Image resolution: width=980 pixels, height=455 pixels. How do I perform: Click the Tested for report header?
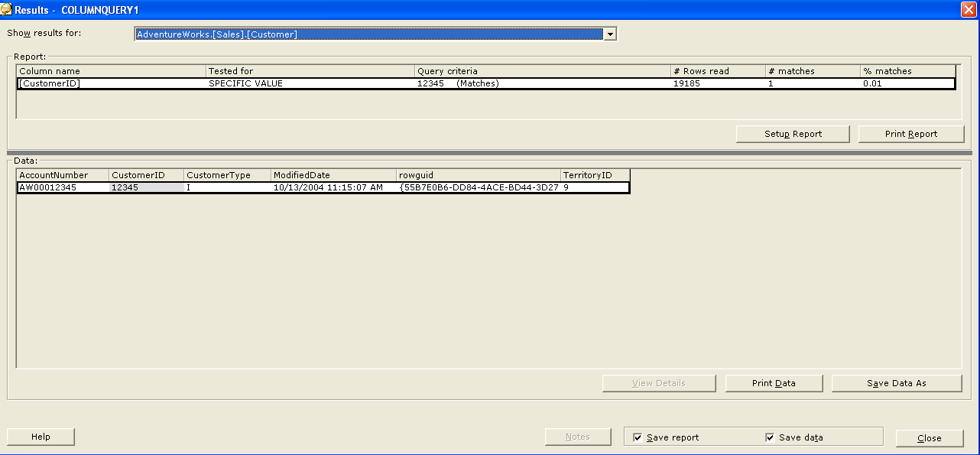point(310,71)
